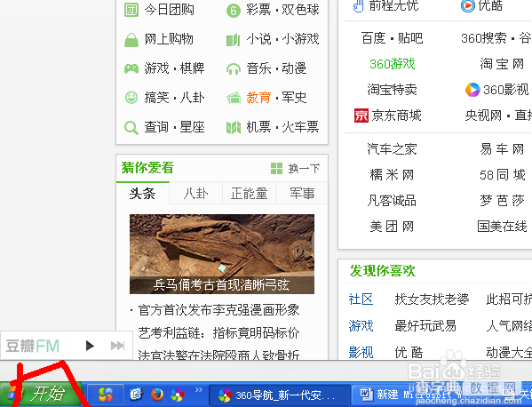532x407 pixels.
Task: Play the 豆瓣FM radio
Action: click(90, 346)
